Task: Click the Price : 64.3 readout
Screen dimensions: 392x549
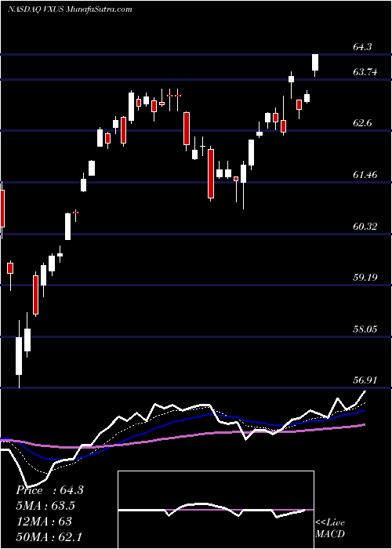Action: (x=49, y=490)
